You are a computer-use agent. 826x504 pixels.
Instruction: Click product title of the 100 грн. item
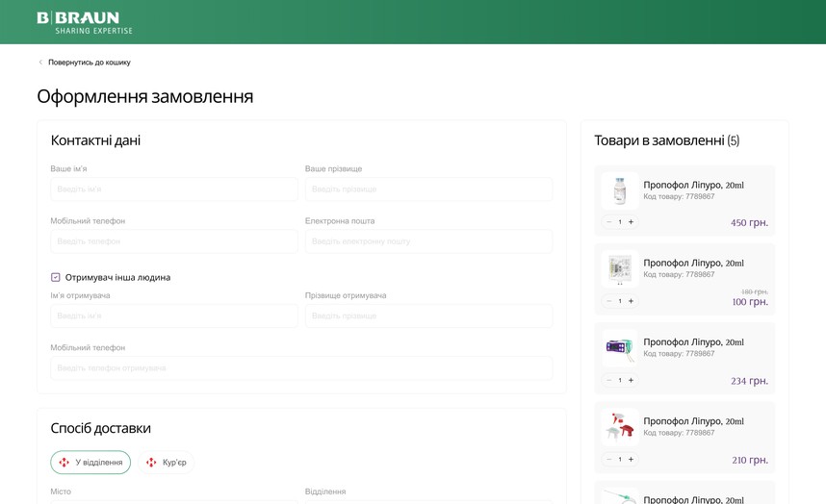[693, 263]
